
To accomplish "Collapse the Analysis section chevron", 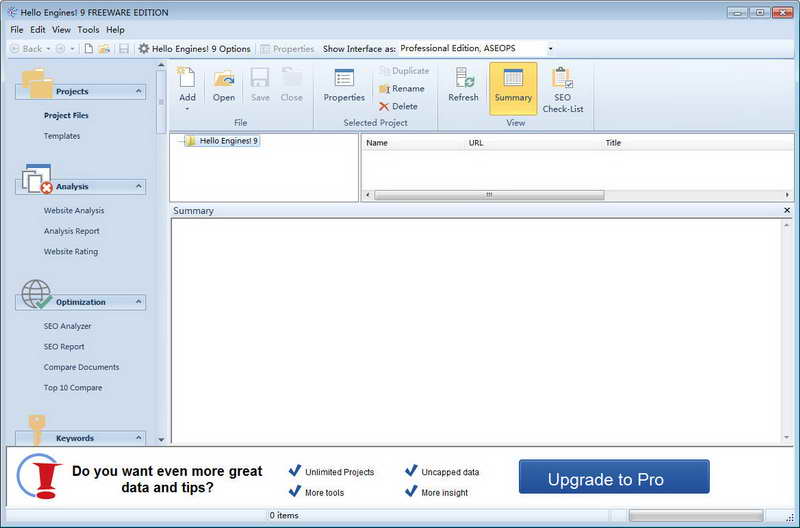I will click(x=138, y=187).
